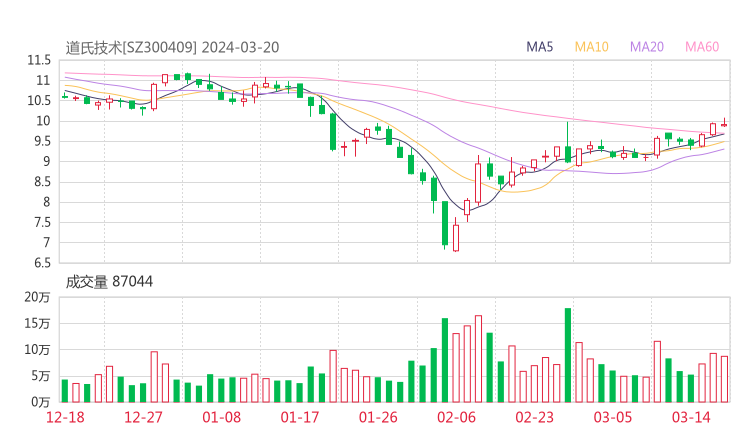
Task: Click the tallest green volume bar
Action: pos(568,355)
